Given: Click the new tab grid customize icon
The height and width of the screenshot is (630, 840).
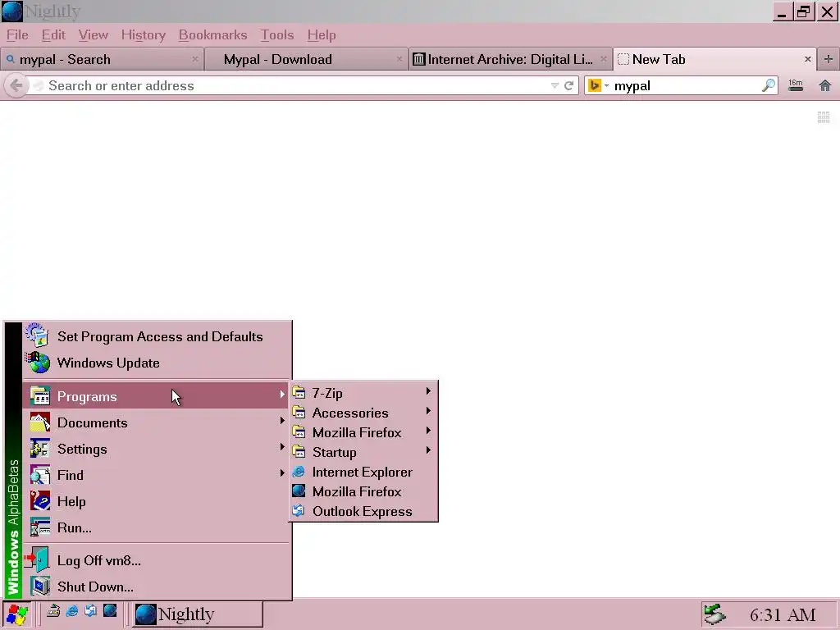Looking at the screenshot, I should tap(824, 117).
